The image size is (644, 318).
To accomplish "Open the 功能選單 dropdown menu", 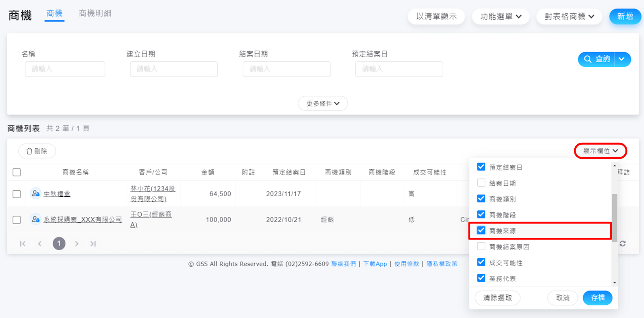I will 501,17.
